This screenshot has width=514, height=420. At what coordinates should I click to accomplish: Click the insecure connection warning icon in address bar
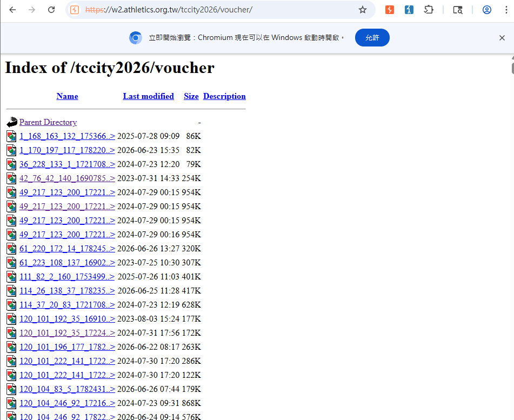75,10
